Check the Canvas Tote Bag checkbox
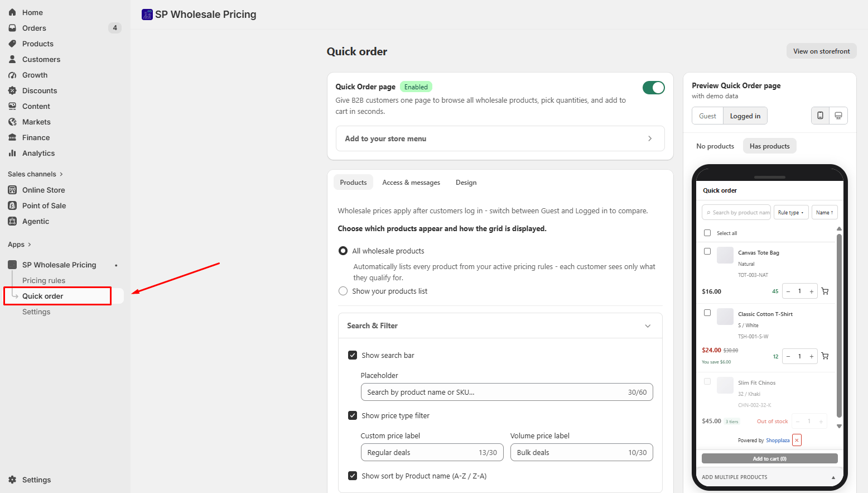This screenshot has height=493, width=868. point(707,251)
